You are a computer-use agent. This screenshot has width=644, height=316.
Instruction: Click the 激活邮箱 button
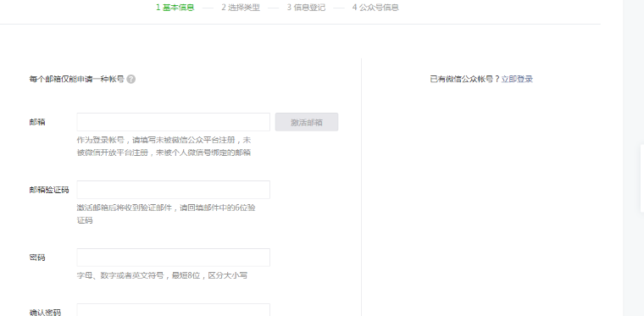[x=307, y=122]
